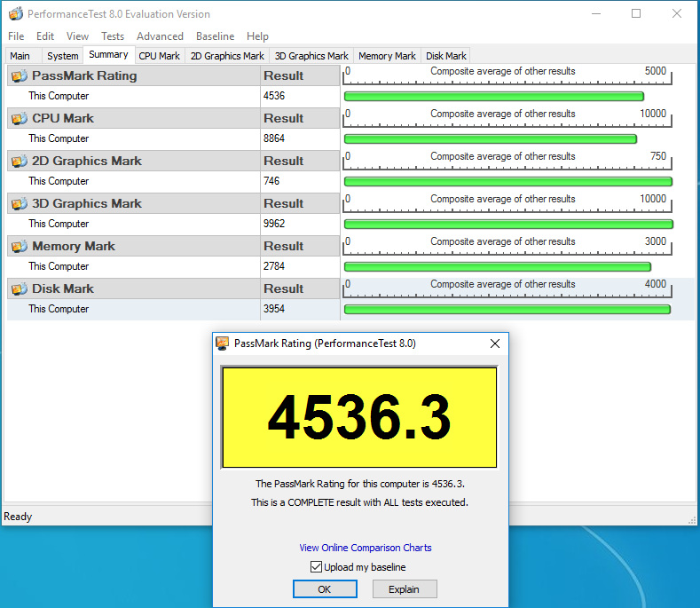This screenshot has width=700, height=608.
Task: Click the PerformanceTest app icon in title bar
Action: [16, 14]
